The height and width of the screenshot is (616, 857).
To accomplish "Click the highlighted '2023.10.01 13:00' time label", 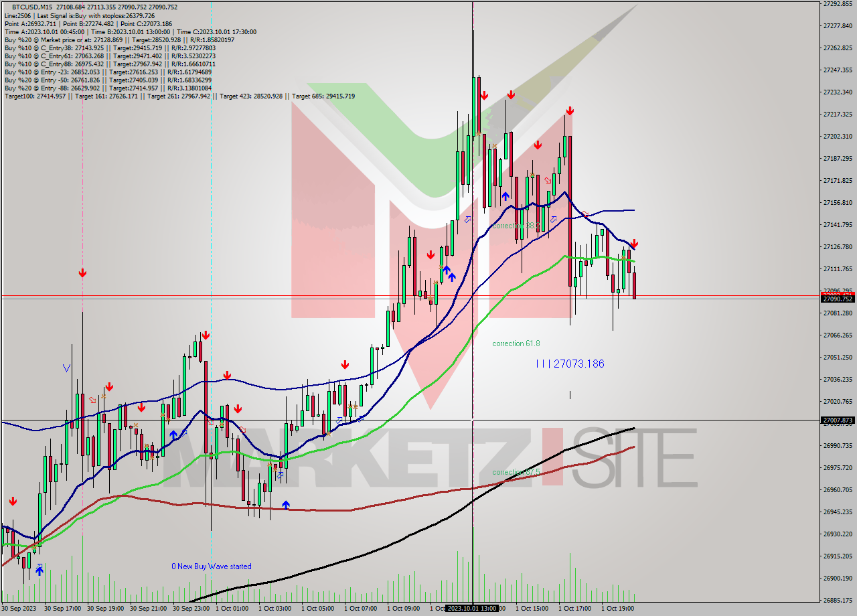I will (x=472, y=608).
